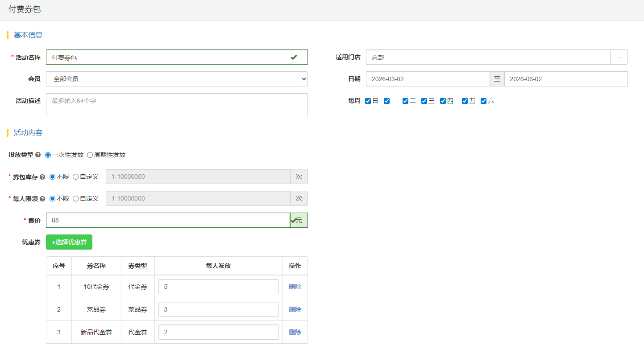This screenshot has height=345, width=644.
Task: Choose 自定义 for 券包库存
Action: 76,177
